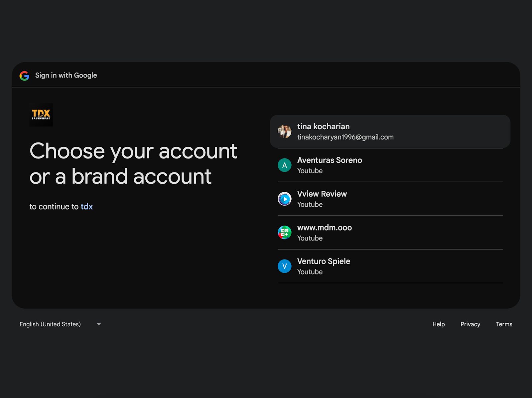Choose the Vview Review brand account

tap(390, 199)
